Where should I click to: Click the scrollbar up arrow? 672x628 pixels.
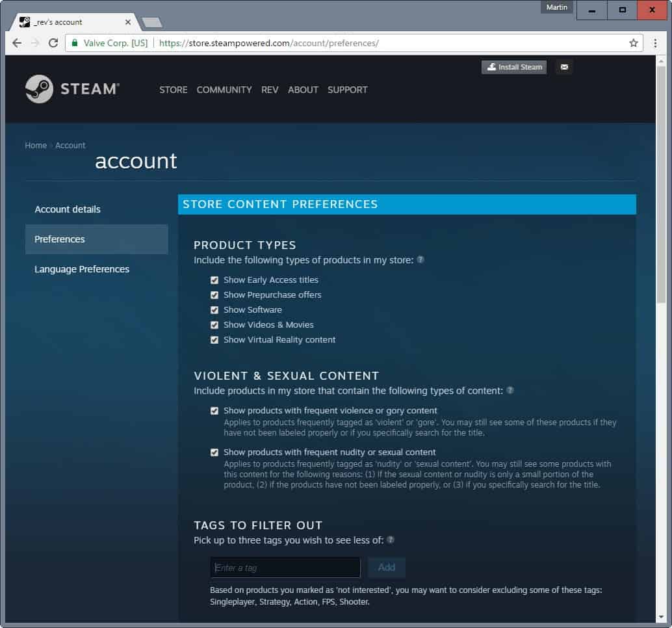[x=662, y=60]
